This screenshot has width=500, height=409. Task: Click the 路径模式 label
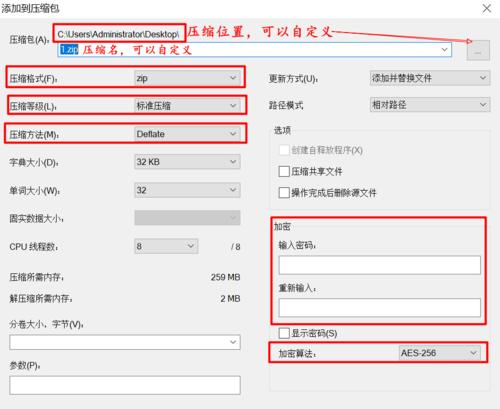286,106
